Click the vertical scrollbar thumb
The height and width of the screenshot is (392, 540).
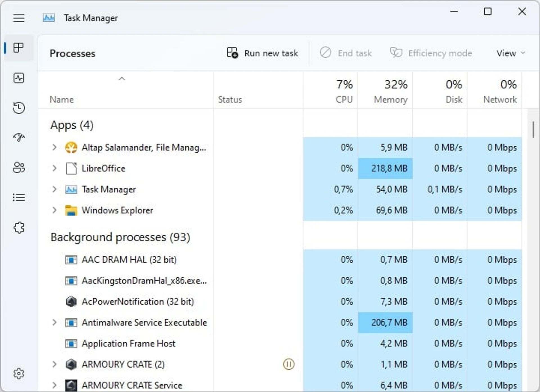point(533,130)
